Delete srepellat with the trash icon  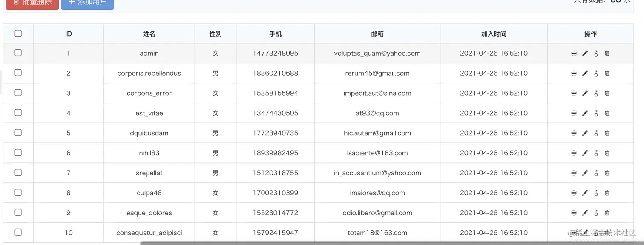pyautogui.click(x=607, y=173)
